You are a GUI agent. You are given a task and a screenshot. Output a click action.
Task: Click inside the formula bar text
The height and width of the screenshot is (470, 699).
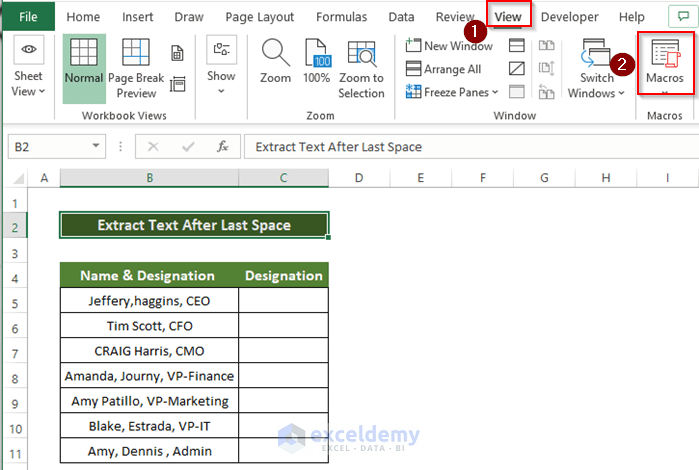click(338, 147)
